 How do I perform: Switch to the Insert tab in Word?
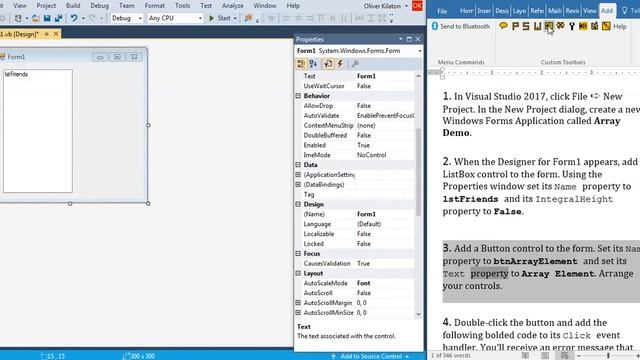[484, 11]
